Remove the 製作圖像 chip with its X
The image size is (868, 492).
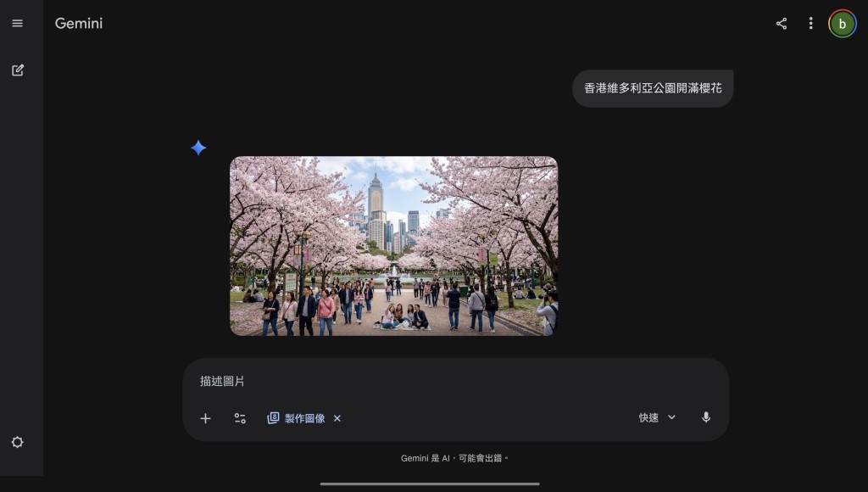(x=337, y=418)
